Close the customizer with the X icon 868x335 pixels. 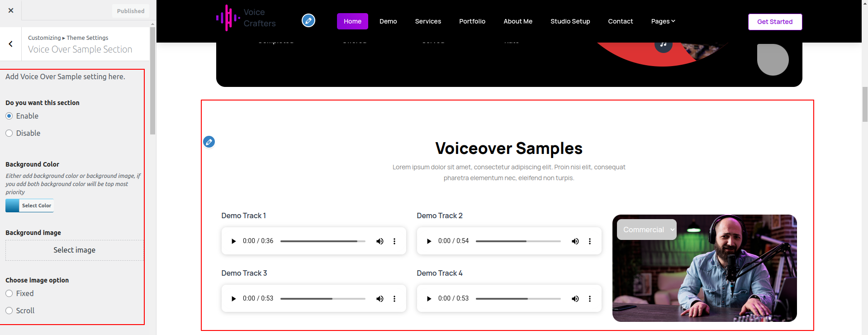click(11, 10)
